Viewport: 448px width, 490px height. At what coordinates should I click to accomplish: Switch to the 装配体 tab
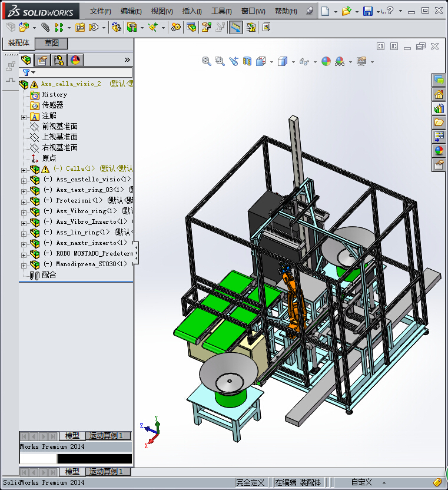(x=19, y=43)
